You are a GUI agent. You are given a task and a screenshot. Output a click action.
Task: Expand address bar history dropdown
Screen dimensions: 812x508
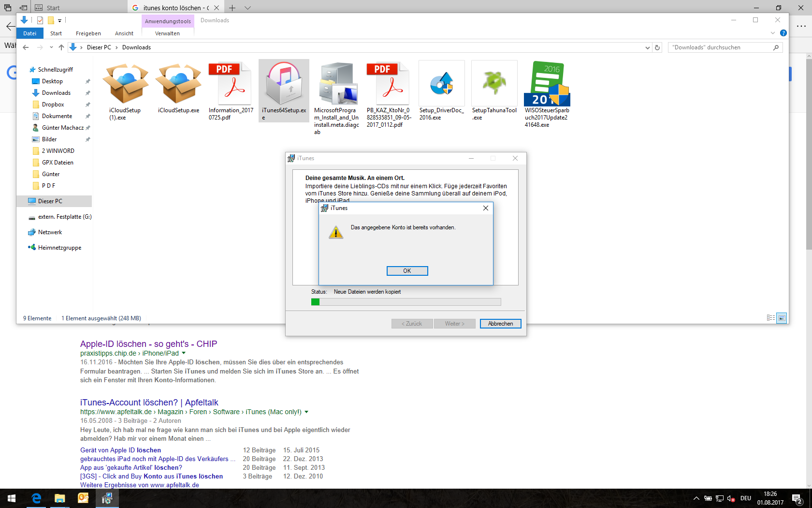tap(648, 47)
